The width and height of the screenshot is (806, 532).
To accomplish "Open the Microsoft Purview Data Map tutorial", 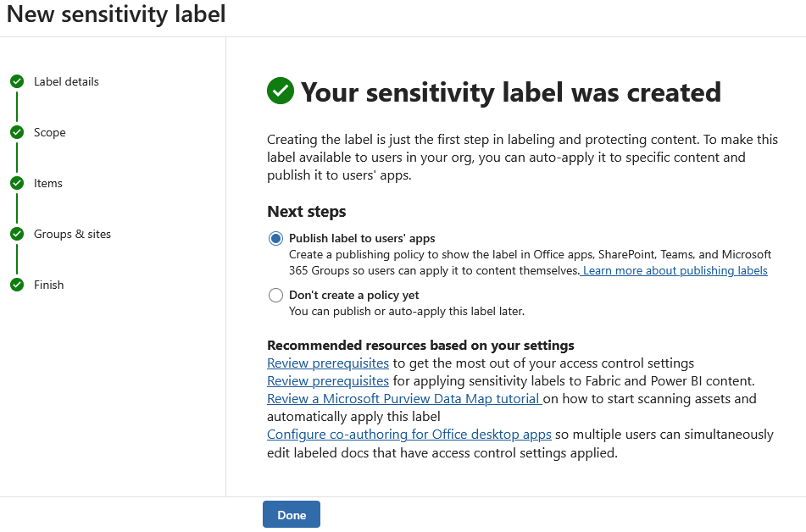I will coord(403,398).
